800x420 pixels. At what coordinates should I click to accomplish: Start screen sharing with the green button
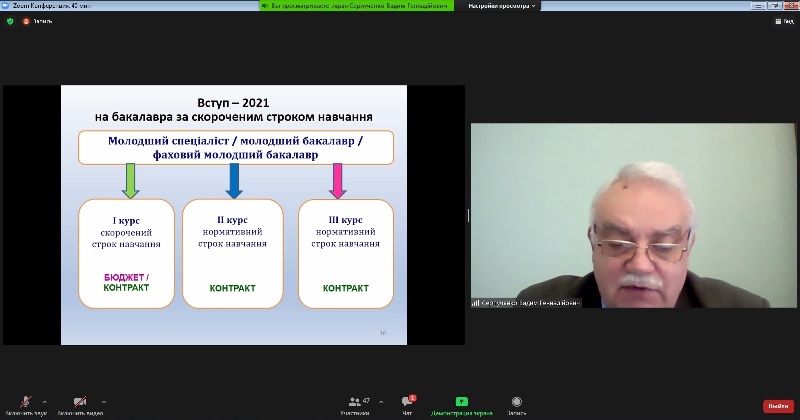coord(462,405)
